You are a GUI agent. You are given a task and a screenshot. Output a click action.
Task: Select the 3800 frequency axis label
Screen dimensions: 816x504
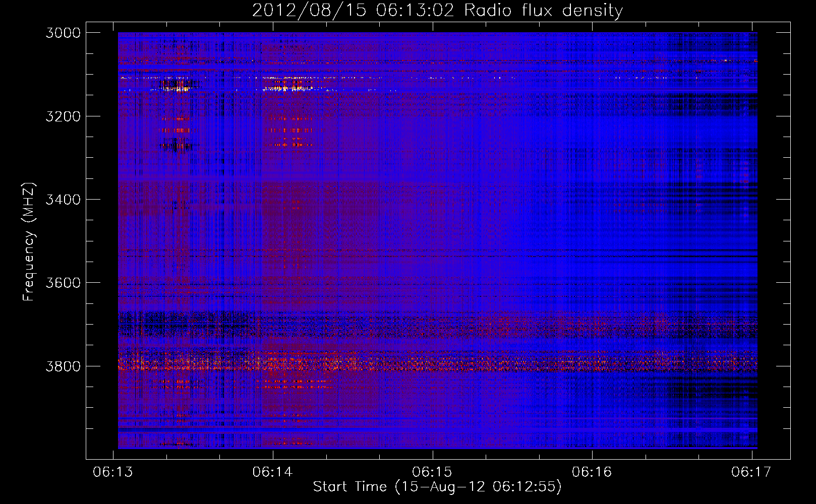[63, 366]
